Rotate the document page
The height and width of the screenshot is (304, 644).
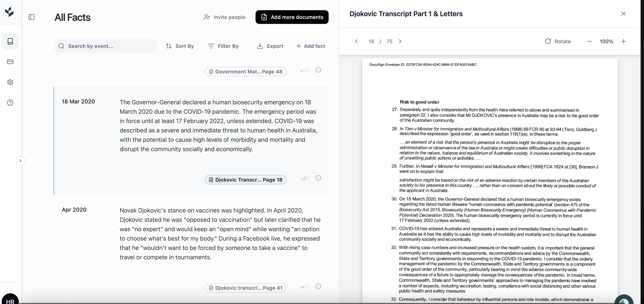[558, 41]
